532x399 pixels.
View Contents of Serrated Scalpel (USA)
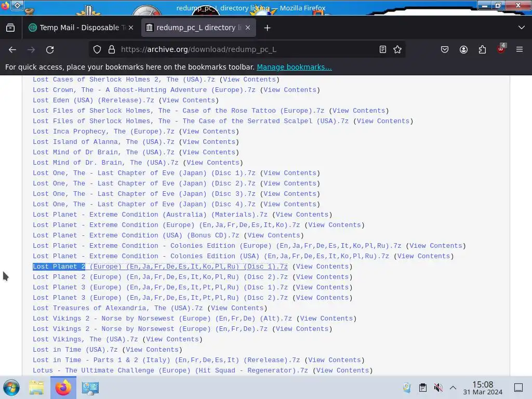point(383,121)
